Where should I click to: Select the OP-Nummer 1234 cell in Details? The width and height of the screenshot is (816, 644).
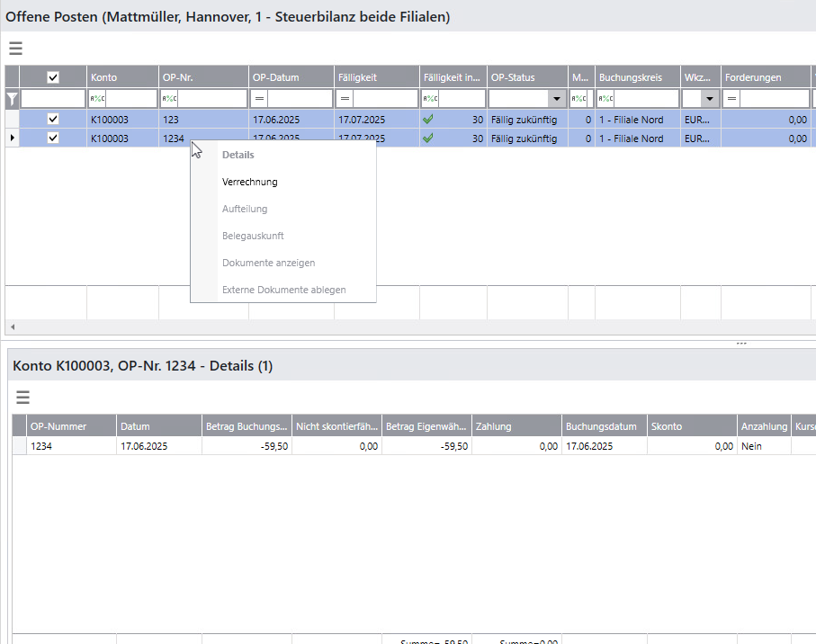70,446
